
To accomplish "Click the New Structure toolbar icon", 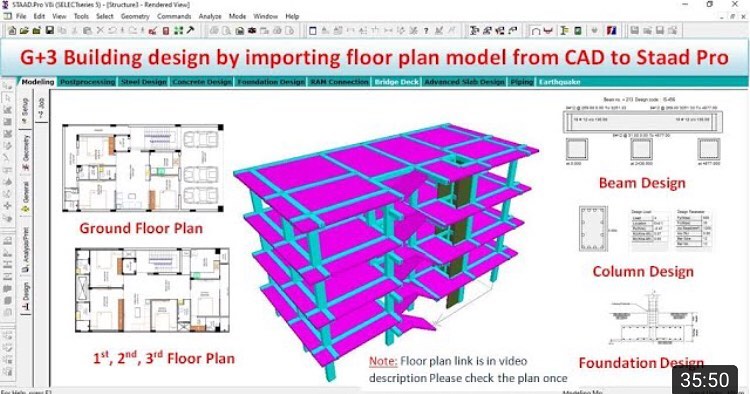I will 12,31.
